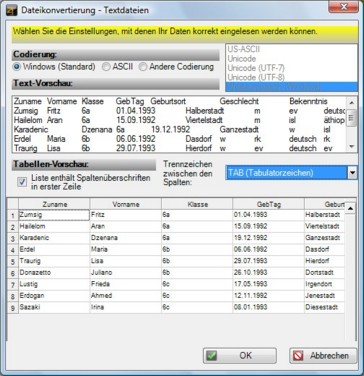Select table cell Traurig
Screen dimensions: 364x376
(x=54, y=261)
